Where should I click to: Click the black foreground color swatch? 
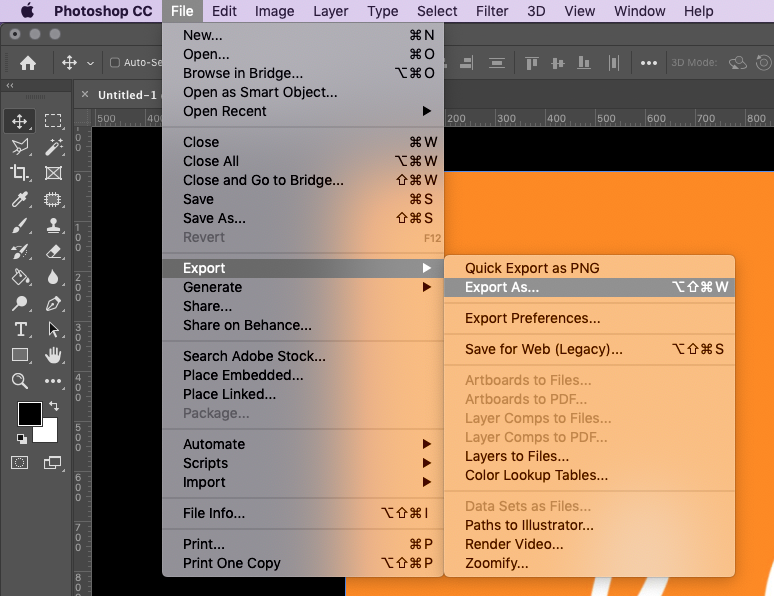(x=29, y=414)
